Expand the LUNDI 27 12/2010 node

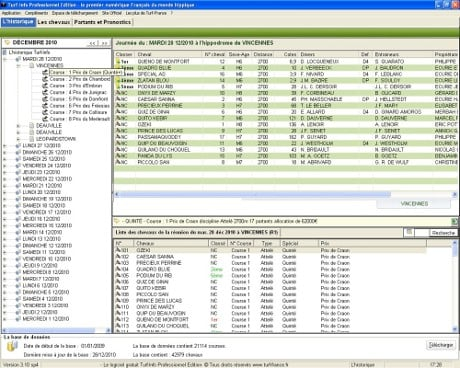[x=5, y=146]
